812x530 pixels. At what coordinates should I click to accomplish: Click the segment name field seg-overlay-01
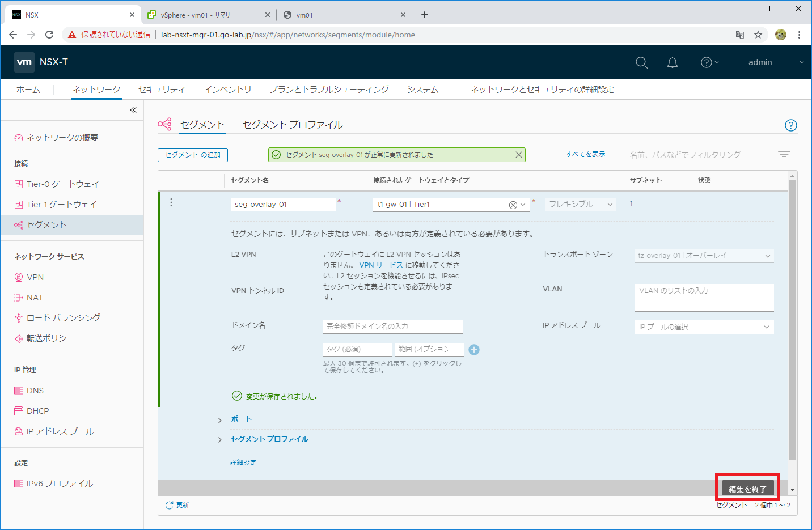[283, 204]
